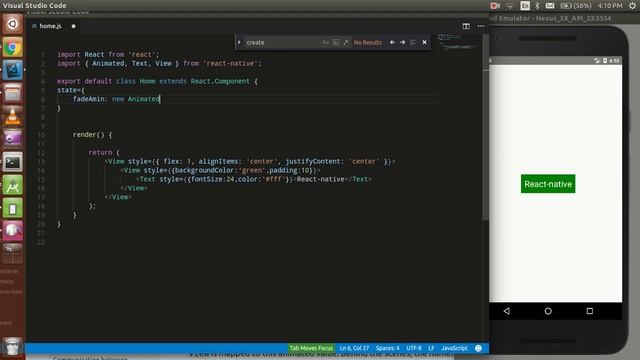Click Tab Moves Focus in status bar

pyautogui.click(x=311, y=348)
